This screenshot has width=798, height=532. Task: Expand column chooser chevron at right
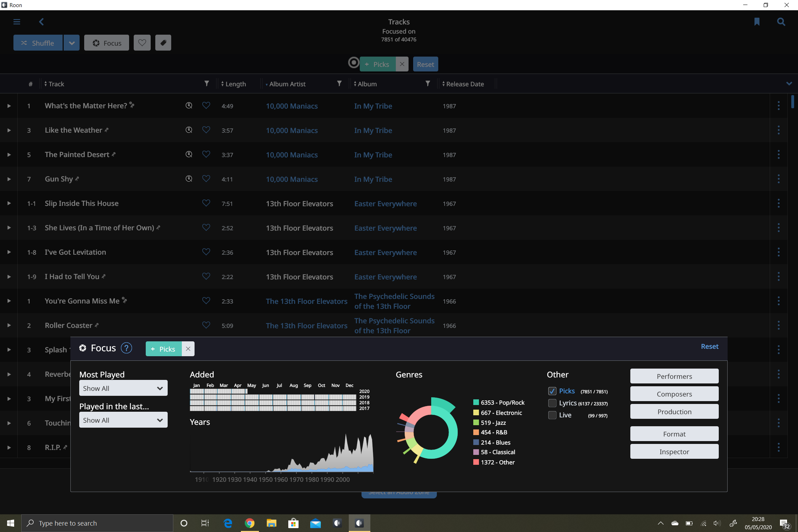coord(789,84)
